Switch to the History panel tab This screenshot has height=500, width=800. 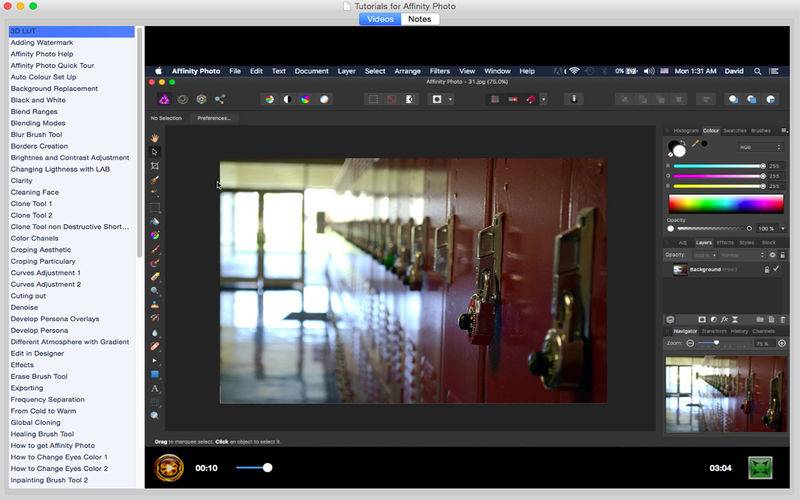(739, 331)
